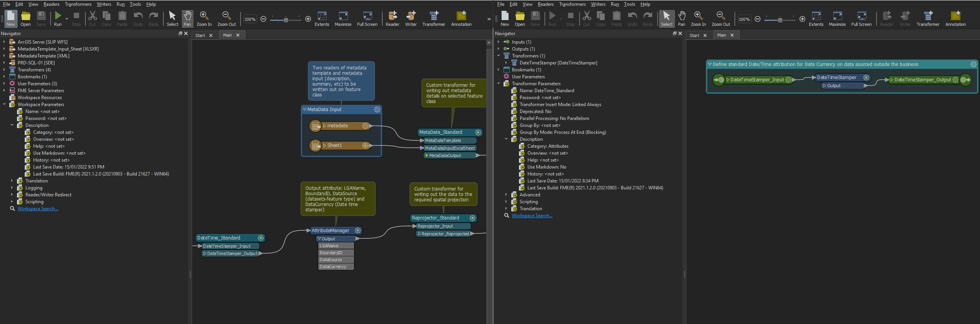Screen dimensions: 980x324
Task: Float the left Navigator panel
Action: (180, 34)
